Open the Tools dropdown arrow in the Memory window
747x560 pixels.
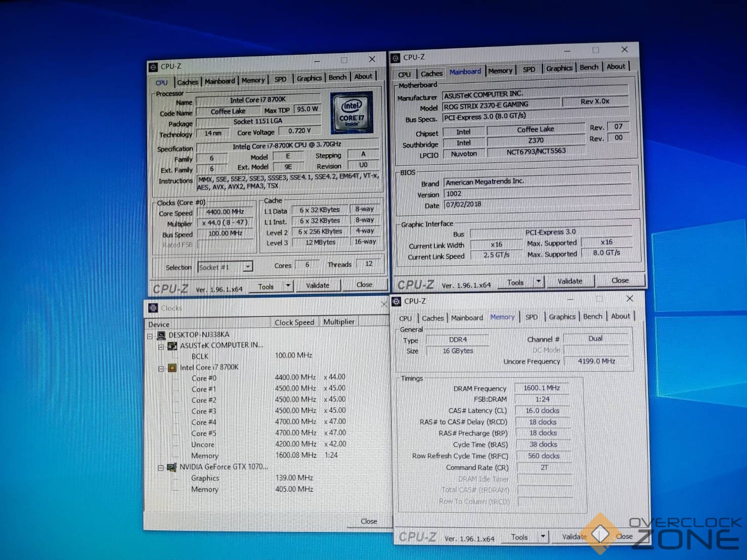click(x=543, y=536)
